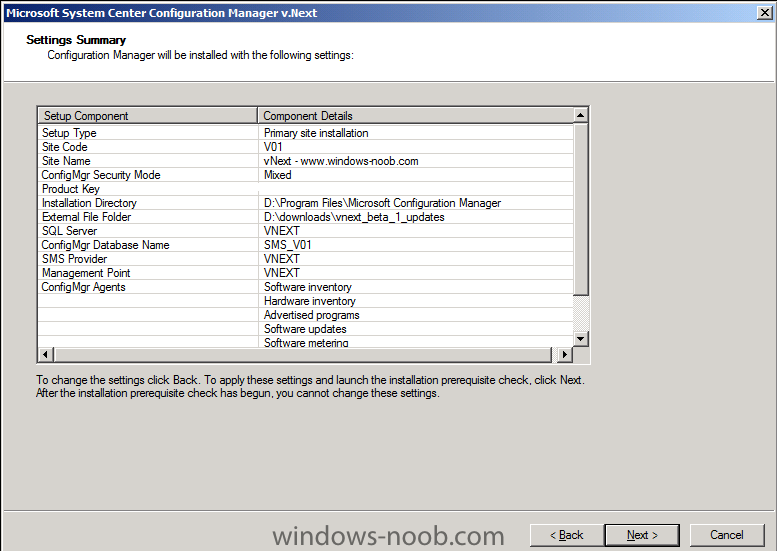777x551 pixels.
Task: Cancel the setup wizard
Action: click(726, 535)
